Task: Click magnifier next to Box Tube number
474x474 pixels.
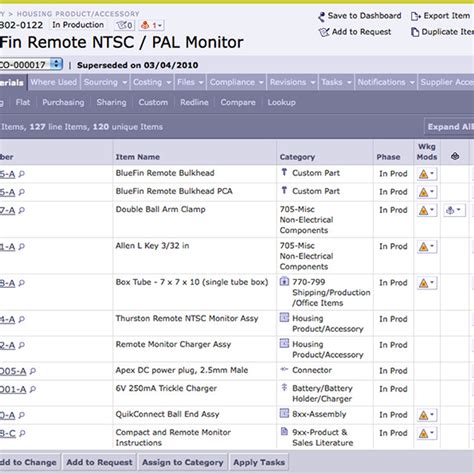Action: pyautogui.click(x=22, y=283)
